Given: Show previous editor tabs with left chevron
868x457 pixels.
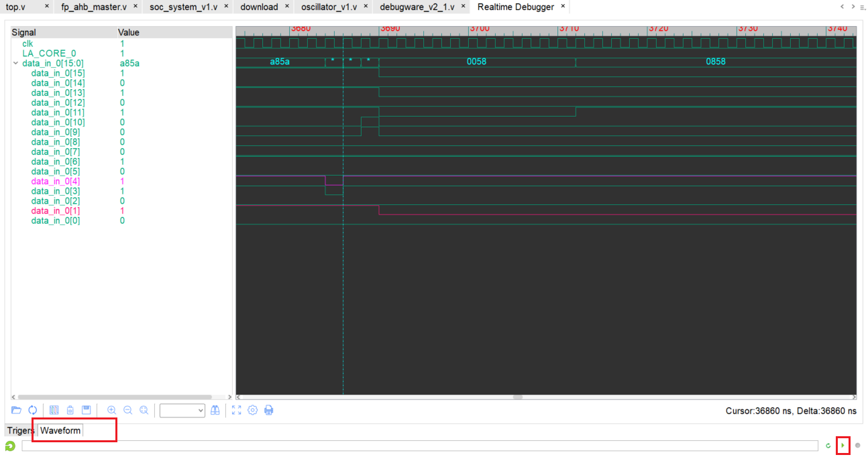Looking at the screenshot, I should pos(843,7).
